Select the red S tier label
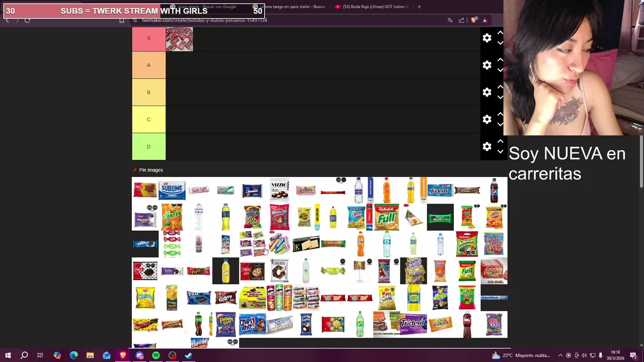The image size is (644, 362). click(148, 38)
